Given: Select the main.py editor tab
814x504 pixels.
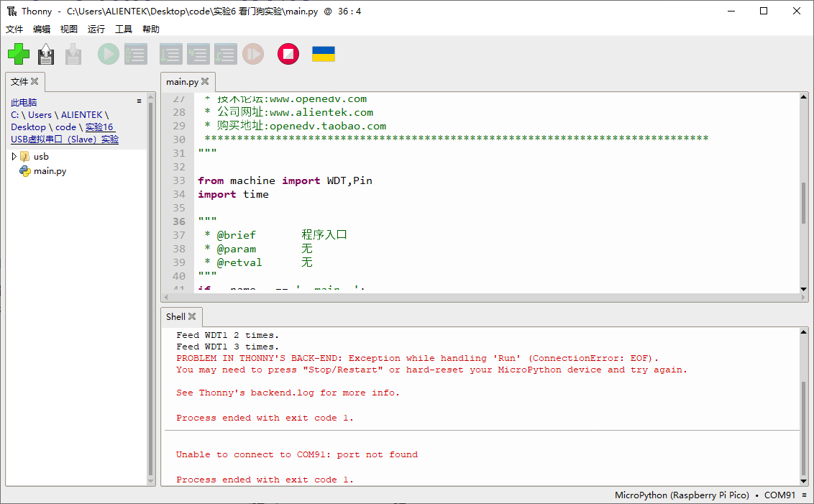Looking at the screenshot, I should click(182, 81).
